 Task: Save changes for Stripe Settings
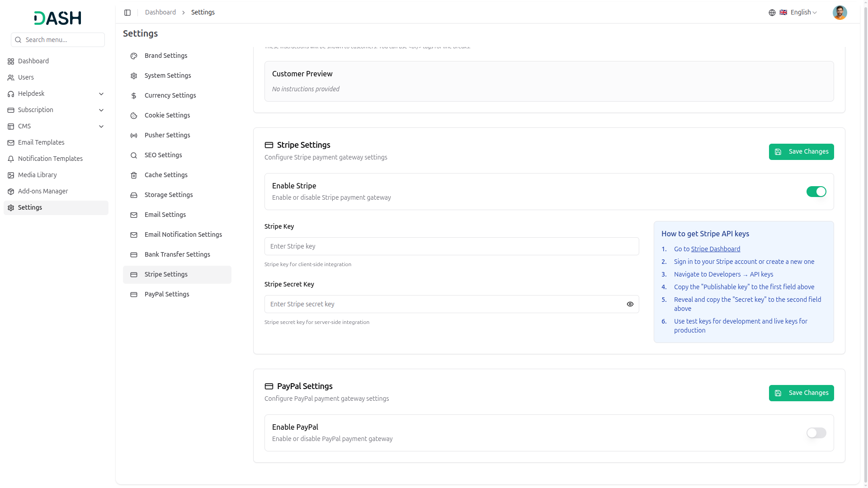801,152
